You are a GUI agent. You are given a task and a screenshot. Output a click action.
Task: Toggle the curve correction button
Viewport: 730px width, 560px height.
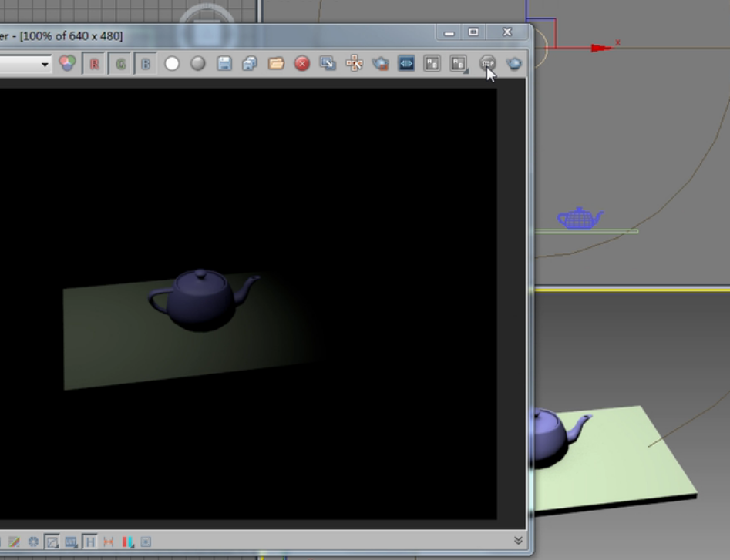pyautogui.click(x=52, y=542)
